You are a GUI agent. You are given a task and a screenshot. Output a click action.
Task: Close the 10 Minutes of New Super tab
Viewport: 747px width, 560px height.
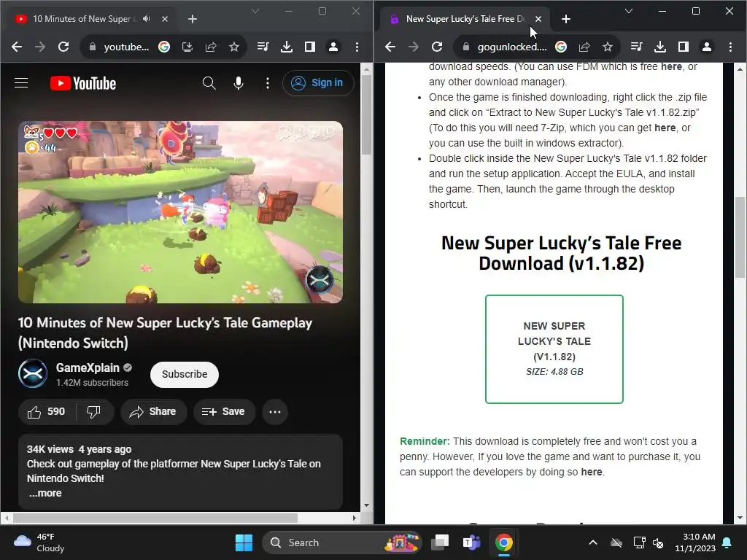click(x=164, y=19)
